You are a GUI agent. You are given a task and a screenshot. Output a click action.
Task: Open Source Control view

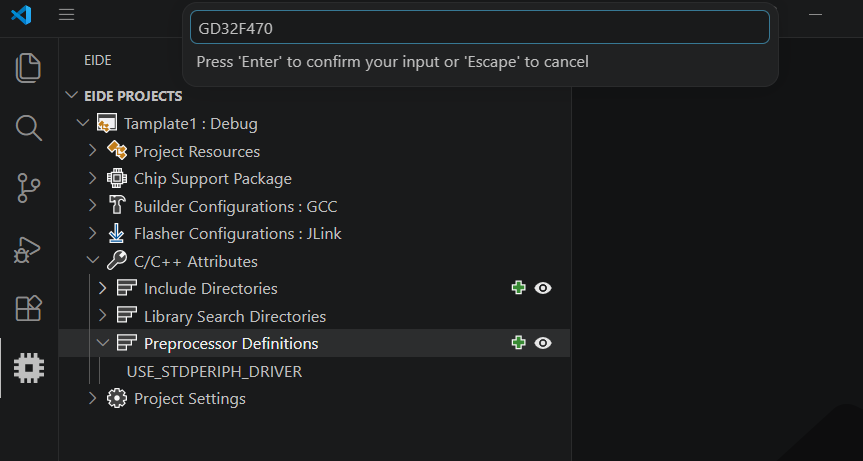pos(28,188)
